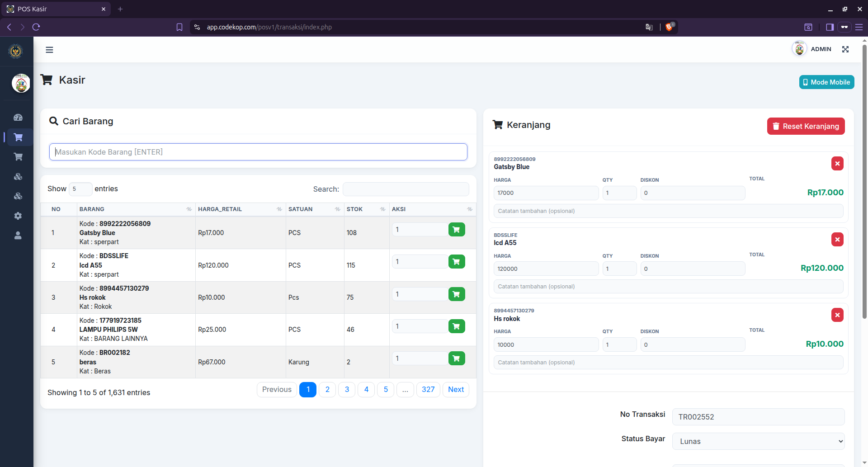Click Brave Shields icon in address bar
The width and height of the screenshot is (868, 467).
point(669,27)
